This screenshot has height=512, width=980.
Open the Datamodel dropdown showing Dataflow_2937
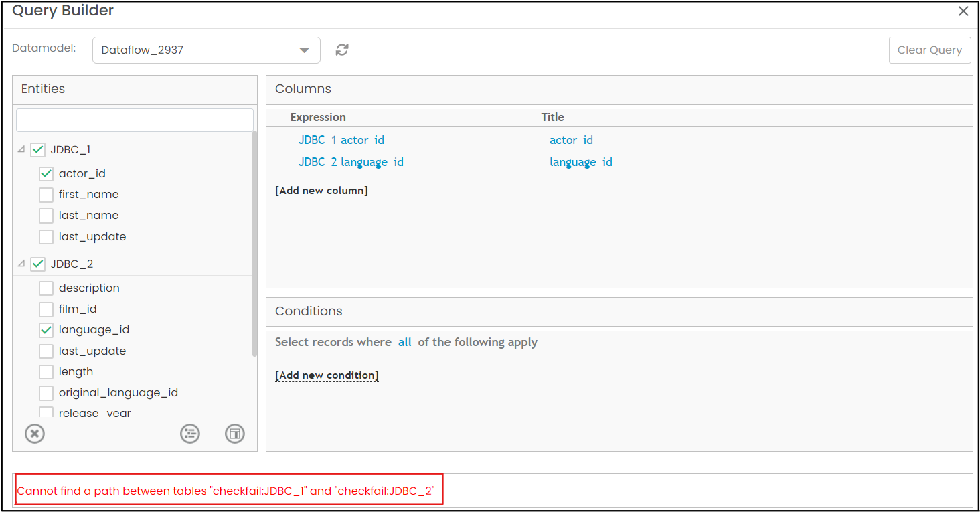coord(206,50)
